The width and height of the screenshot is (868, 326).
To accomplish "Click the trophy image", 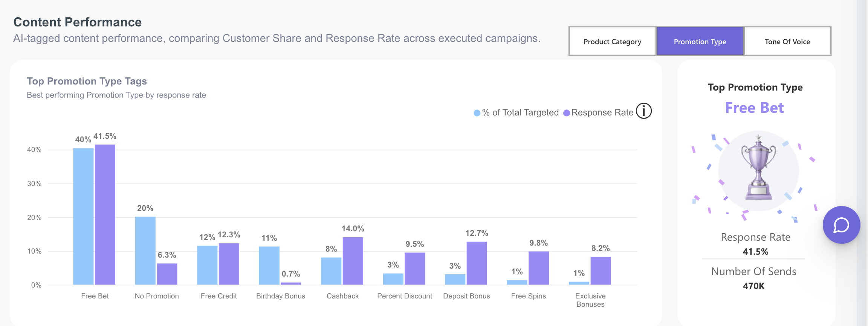I will coord(758,170).
